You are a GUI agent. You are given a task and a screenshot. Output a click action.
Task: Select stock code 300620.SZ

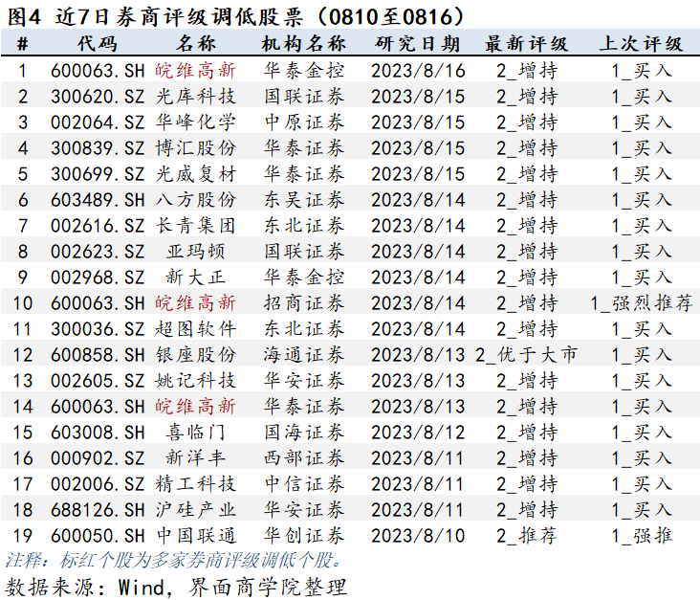(98, 97)
